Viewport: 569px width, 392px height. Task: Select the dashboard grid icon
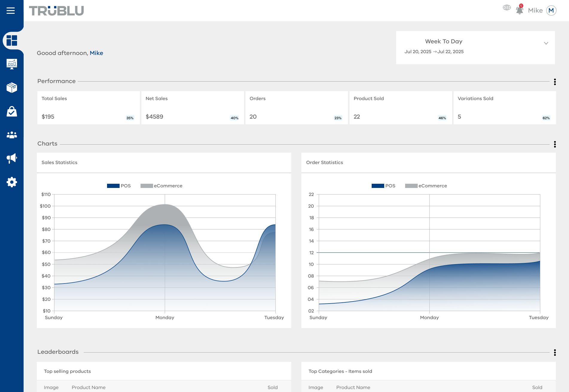tap(12, 40)
